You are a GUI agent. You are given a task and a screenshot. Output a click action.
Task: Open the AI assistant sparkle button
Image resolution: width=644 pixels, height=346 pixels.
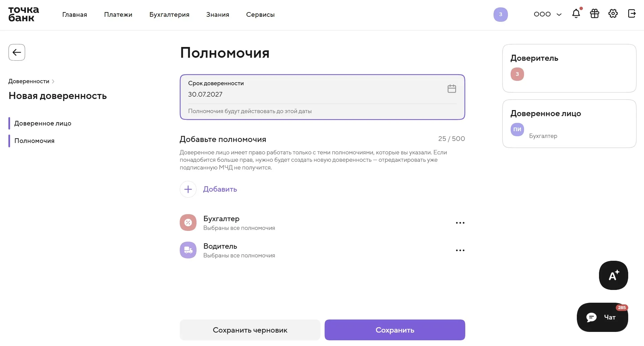point(613,275)
